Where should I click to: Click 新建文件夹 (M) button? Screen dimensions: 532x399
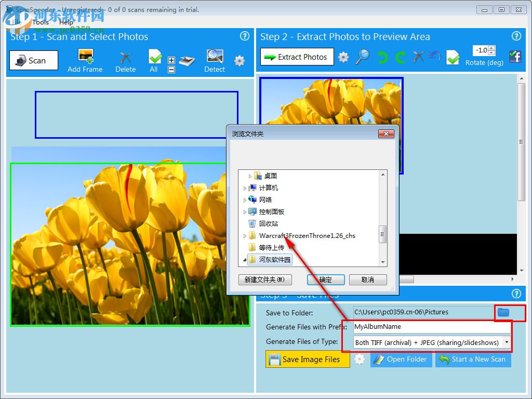[265, 280]
